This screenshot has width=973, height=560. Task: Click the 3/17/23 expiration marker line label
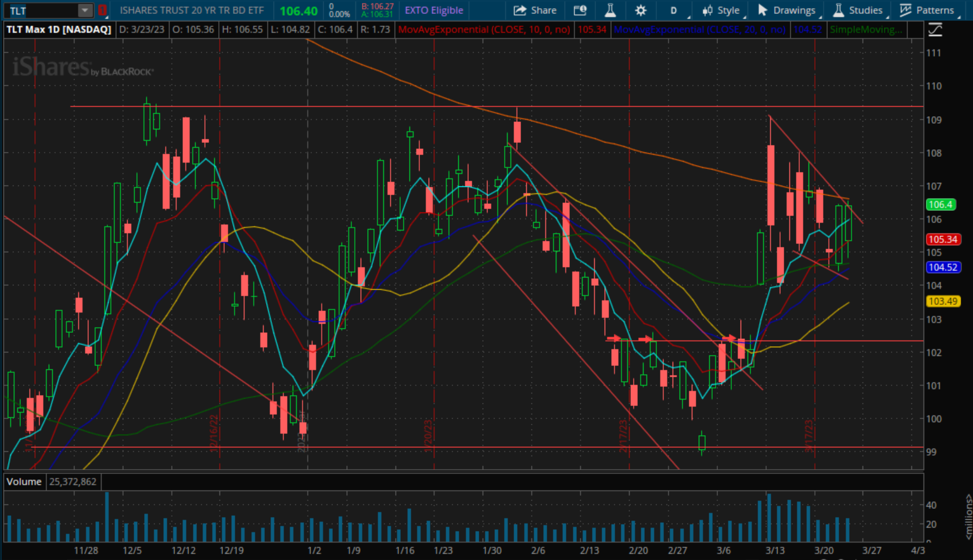pyautogui.click(x=809, y=436)
